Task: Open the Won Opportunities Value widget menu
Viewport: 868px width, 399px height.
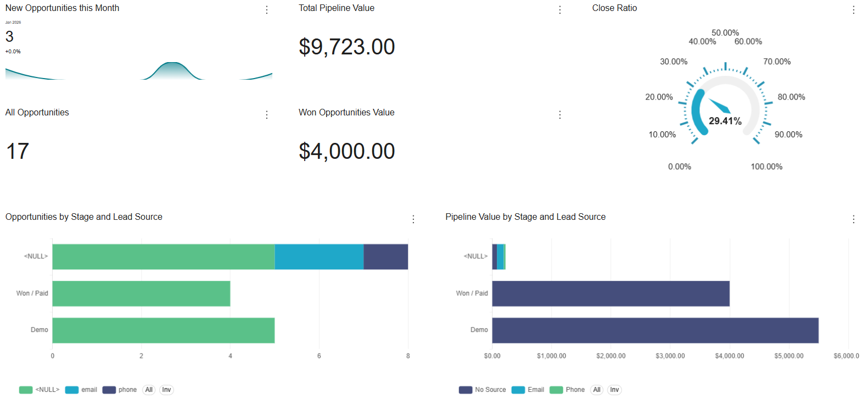Action: (x=559, y=114)
